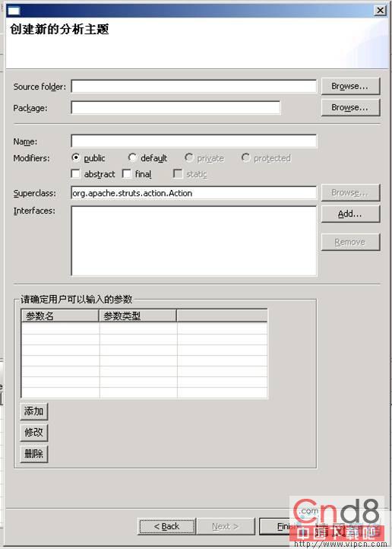Click the 修改 button
This screenshot has height=549, width=392.
[x=34, y=433]
